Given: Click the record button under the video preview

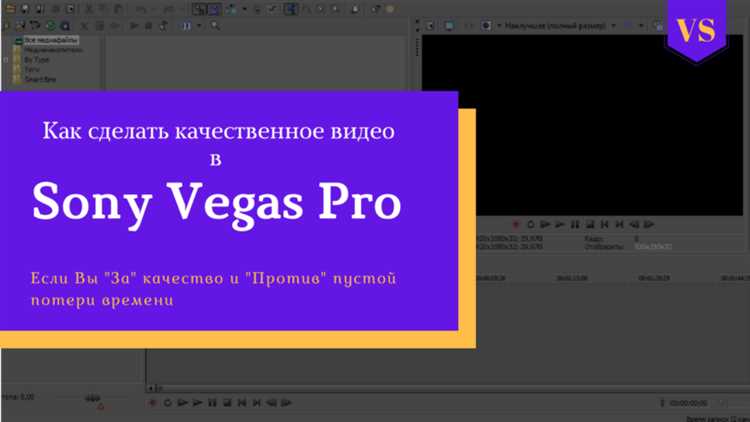Looking at the screenshot, I should (x=516, y=225).
